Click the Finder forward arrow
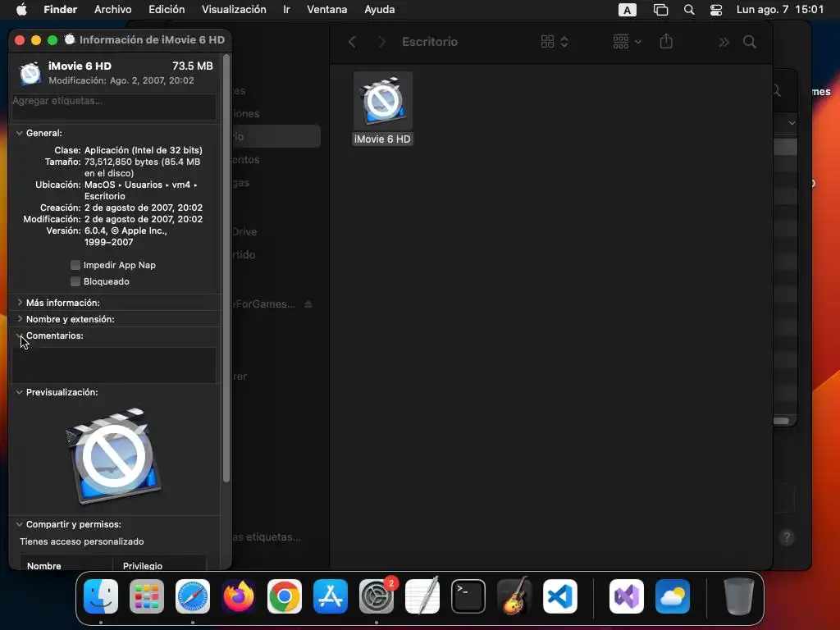 (x=381, y=42)
